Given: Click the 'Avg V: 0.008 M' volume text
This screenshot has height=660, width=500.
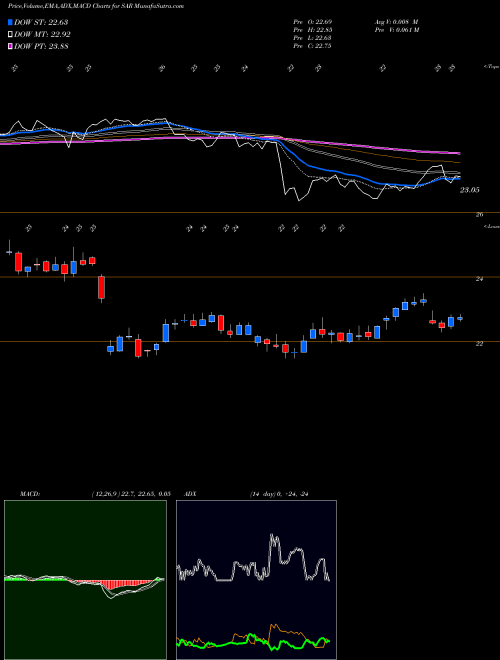Looking at the screenshot, I should [396, 22].
